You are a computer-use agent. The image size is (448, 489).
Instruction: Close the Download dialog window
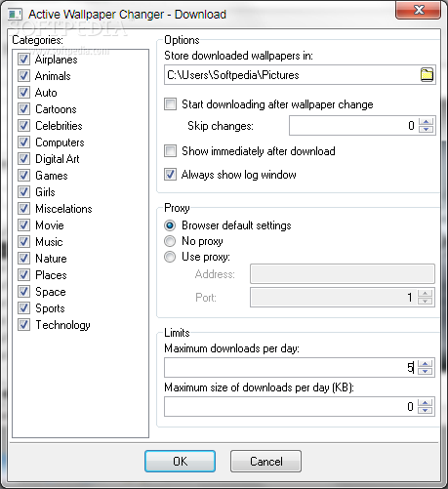click(419, 10)
